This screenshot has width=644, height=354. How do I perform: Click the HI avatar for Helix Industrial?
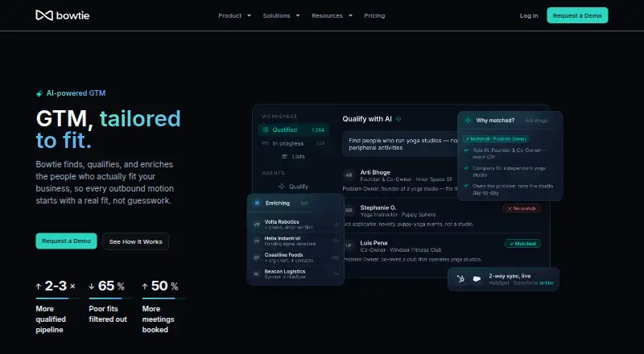coord(257,241)
